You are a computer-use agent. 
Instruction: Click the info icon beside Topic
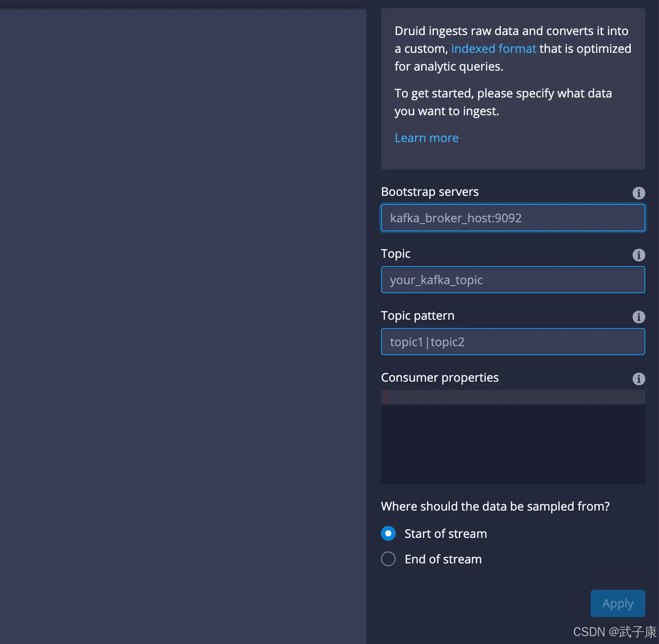point(638,255)
